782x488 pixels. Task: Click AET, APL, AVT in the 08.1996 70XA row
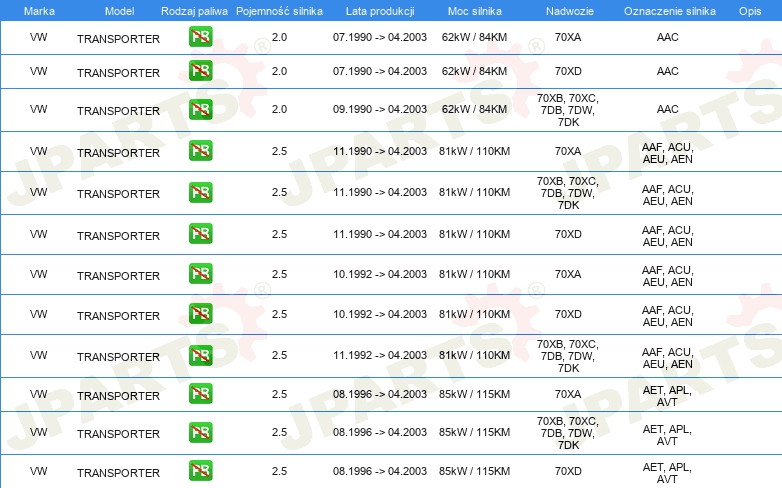(x=667, y=396)
